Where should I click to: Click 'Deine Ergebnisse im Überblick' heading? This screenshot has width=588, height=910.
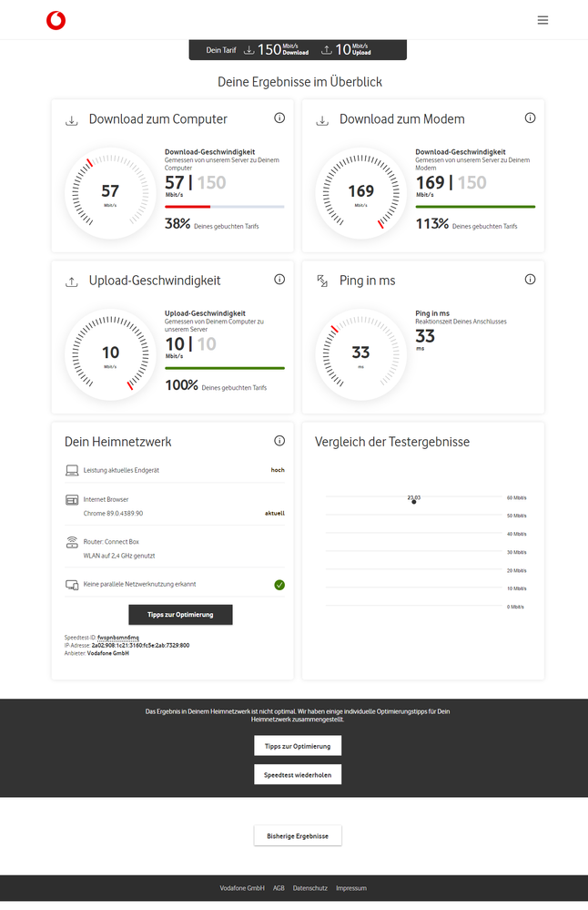(x=299, y=82)
